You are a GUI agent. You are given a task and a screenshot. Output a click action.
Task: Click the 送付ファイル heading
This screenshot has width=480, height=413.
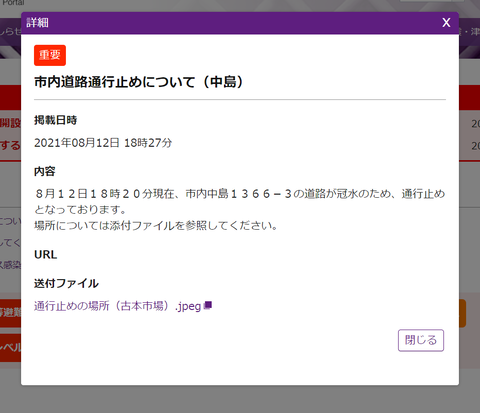(x=66, y=283)
